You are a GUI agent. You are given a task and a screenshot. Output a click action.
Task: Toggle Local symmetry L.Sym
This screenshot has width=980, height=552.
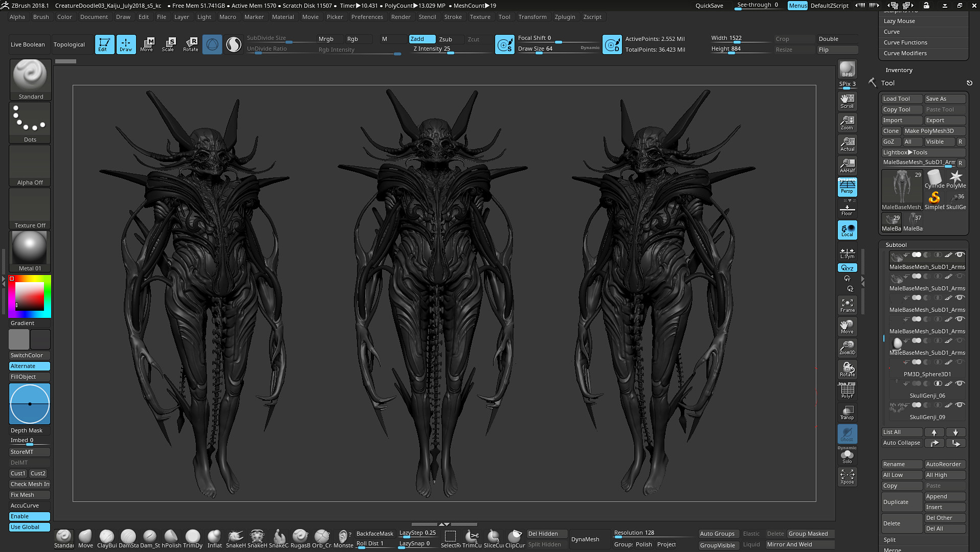coord(847,254)
